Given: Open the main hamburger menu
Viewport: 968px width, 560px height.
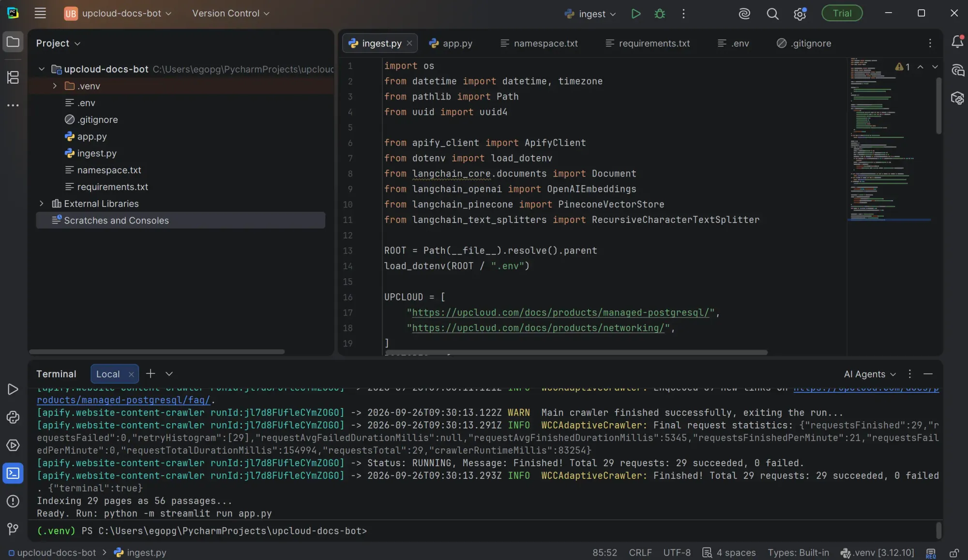Looking at the screenshot, I should pos(40,14).
